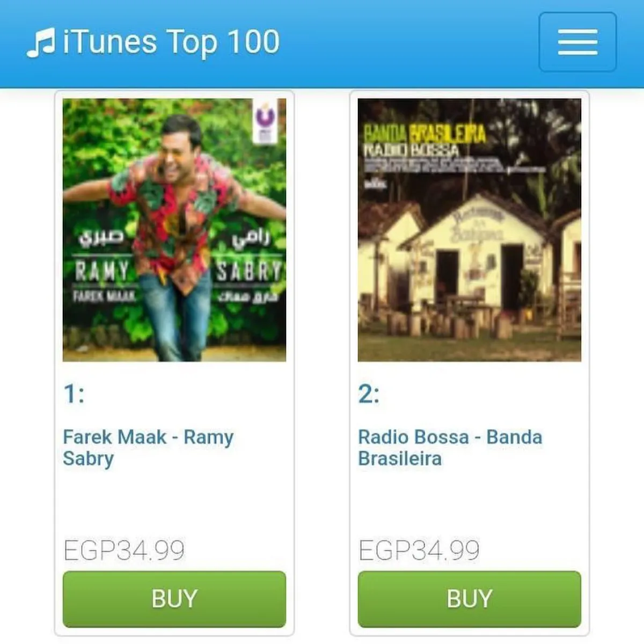Viewport: 644px width, 644px height.
Task: Click the yellow Banda Brasileira cover title
Action: 425,133
